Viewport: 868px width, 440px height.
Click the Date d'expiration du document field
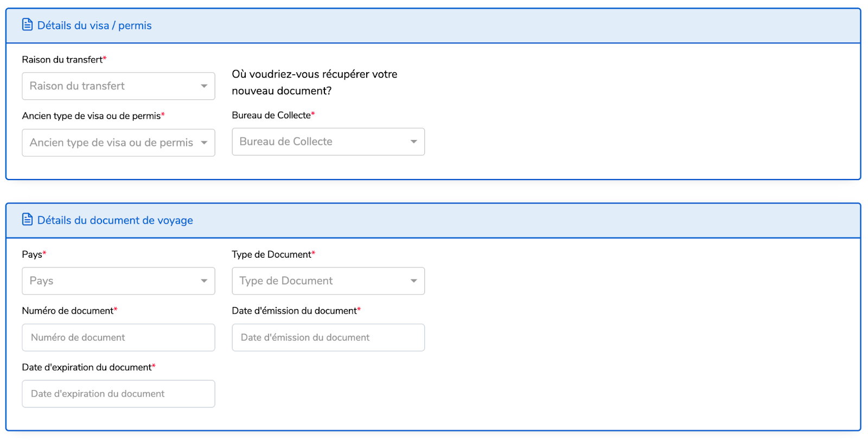[x=118, y=394]
